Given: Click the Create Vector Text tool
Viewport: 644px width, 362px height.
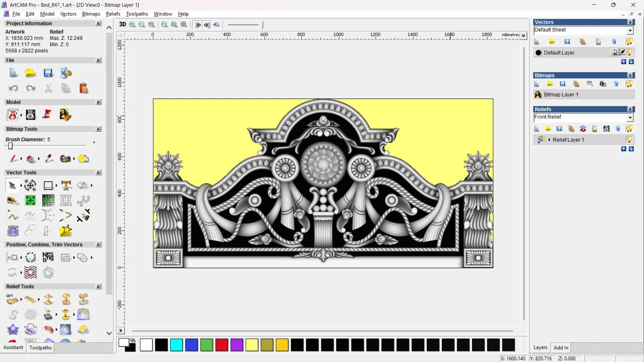Looking at the screenshot, I should [66, 185].
